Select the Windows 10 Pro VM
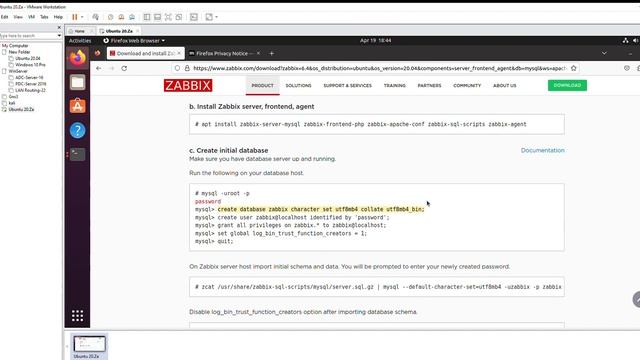Image resolution: width=640 pixels, height=360 pixels. [30, 64]
